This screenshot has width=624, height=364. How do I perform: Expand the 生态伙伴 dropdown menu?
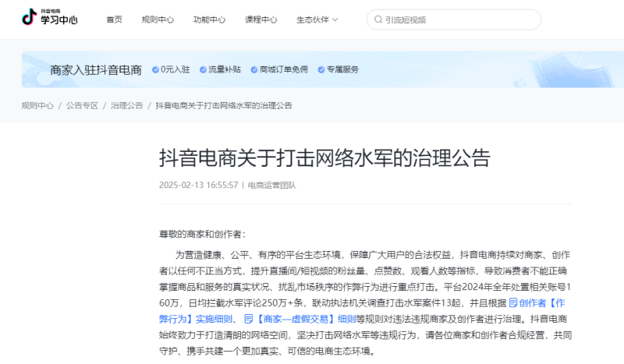317,19
